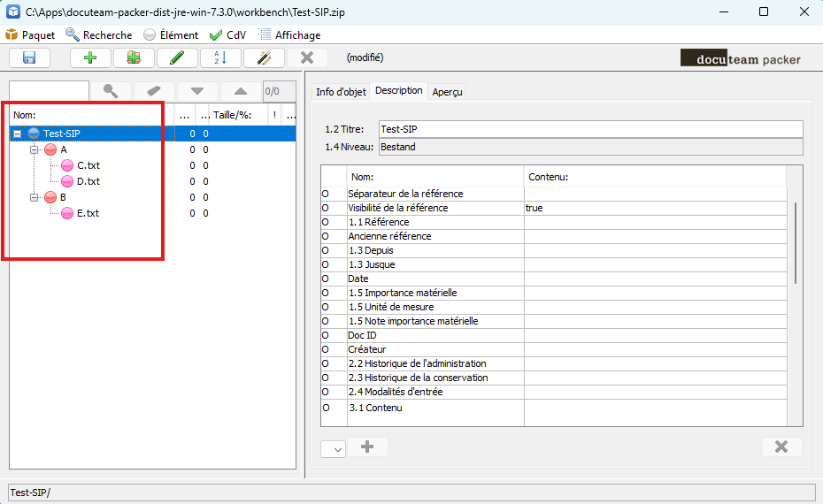The height and width of the screenshot is (504, 823).
Task: Click the green pencil rename toolbar button
Action: [x=177, y=57]
